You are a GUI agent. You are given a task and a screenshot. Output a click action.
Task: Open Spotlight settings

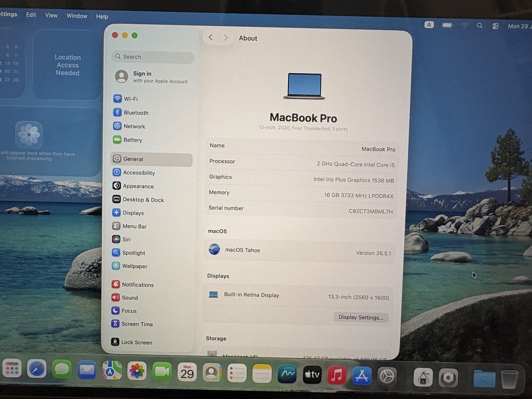pyautogui.click(x=129, y=253)
